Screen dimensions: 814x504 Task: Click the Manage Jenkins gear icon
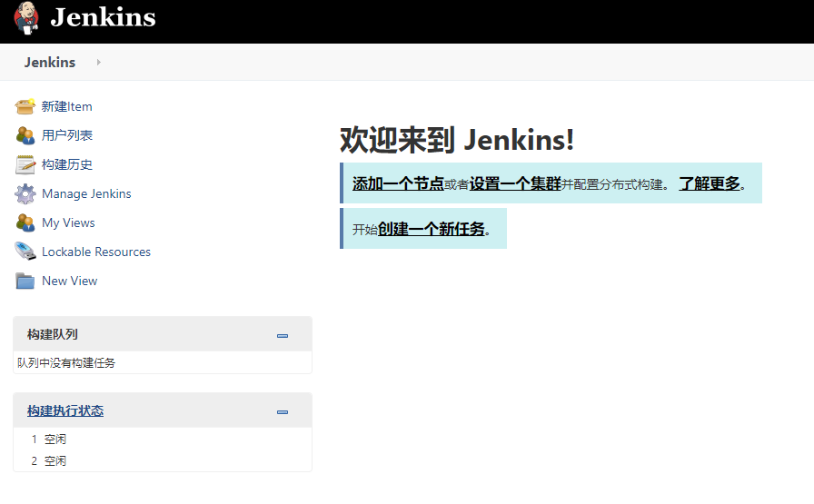tap(25, 193)
